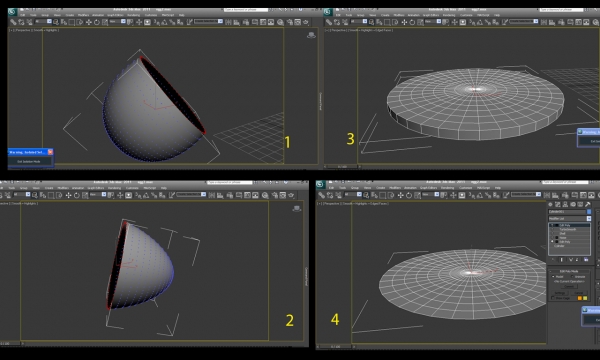Open reference coordinate system dropdown in panel 1
600x360 pixels.
[117, 21]
